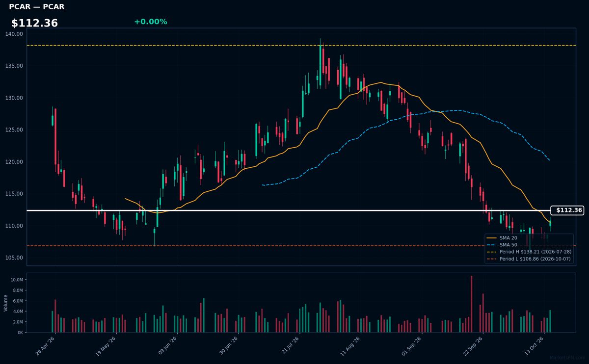Click the 130.00 price axis label

point(15,98)
